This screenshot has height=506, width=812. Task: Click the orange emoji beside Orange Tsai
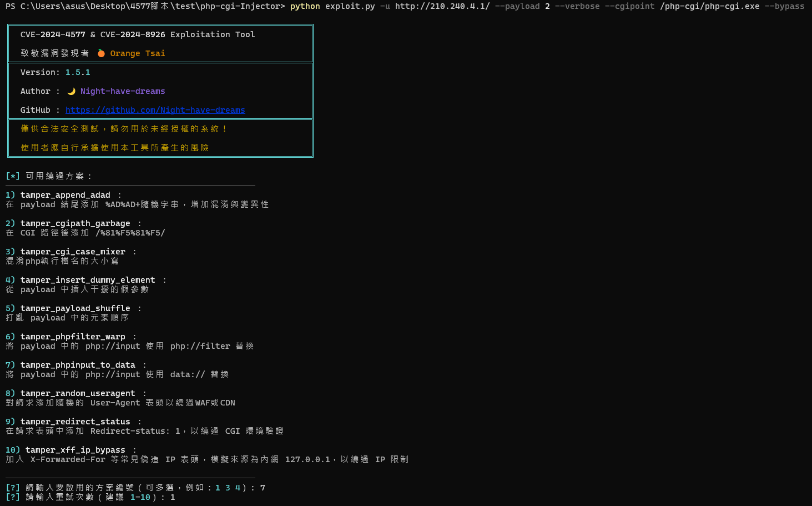101,53
